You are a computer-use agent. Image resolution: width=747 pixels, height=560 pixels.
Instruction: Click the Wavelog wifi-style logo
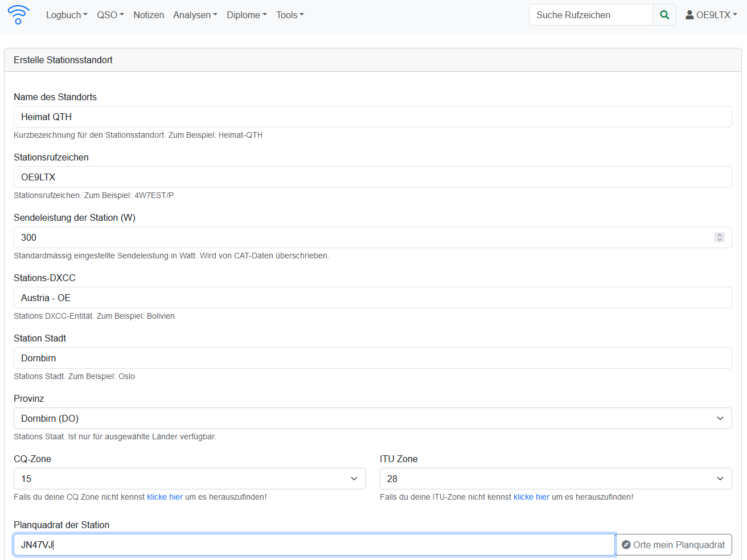[19, 15]
